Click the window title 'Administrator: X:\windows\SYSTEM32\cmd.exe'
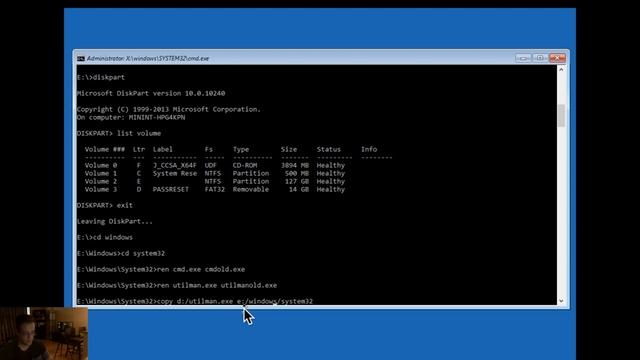This screenshot has width=640, height=360. pos(148,59)
